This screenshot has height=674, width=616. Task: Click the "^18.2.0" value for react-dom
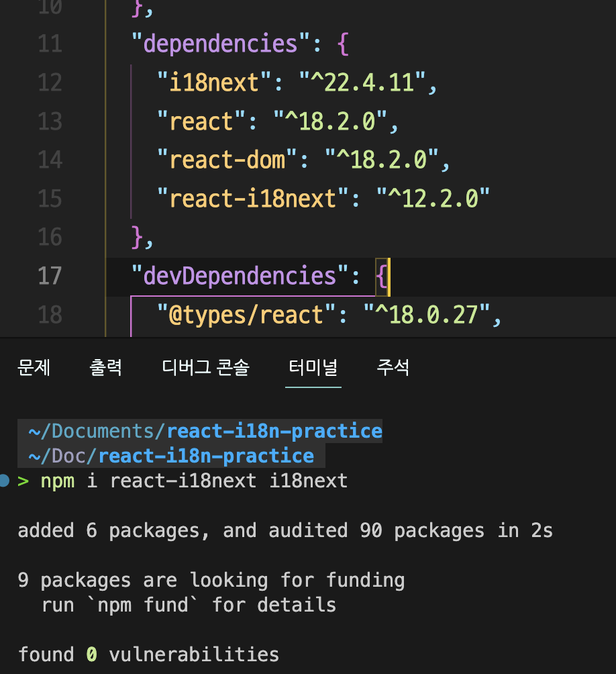pos(381,160)
